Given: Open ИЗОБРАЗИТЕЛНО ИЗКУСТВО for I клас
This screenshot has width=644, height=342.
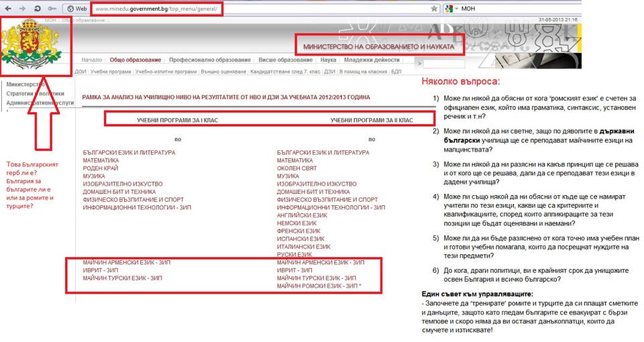Looking at the screenshot, I should click(123, 184).
